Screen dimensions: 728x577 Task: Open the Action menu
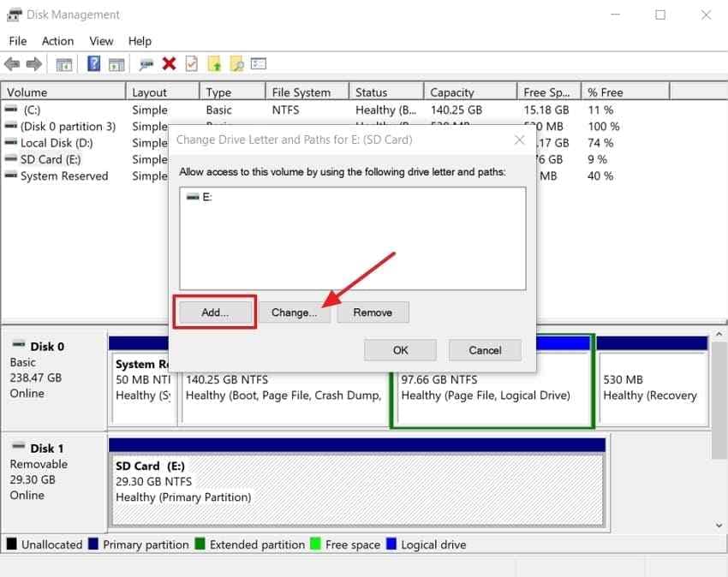coord(57,41)
